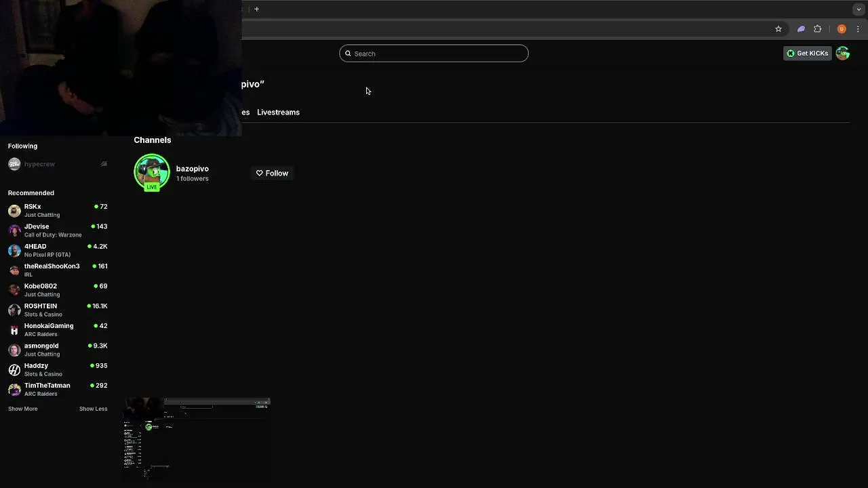The height and width of the screenshot is (488, 868).
Task: Click the asmongold avatar
Action: pyautogui.click(x=14, y=350)
